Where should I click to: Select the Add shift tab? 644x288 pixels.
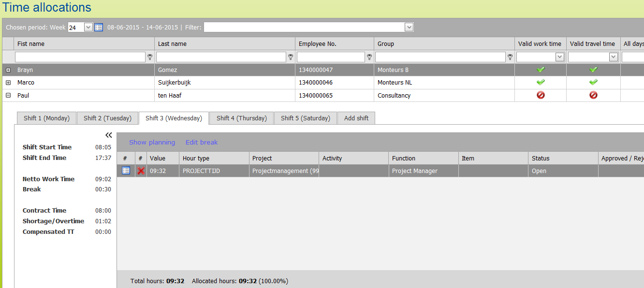coord(356,118)
